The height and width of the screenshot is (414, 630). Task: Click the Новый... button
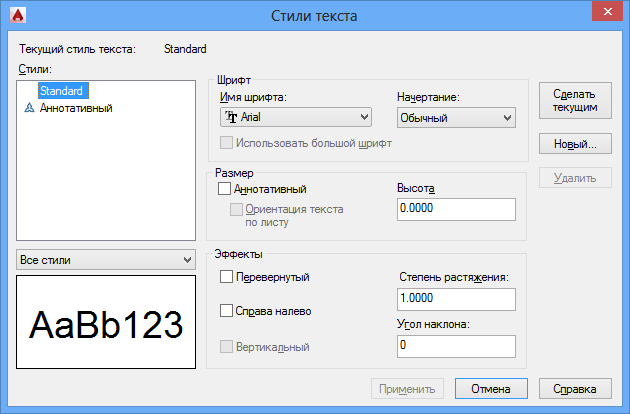coord(575,143)
